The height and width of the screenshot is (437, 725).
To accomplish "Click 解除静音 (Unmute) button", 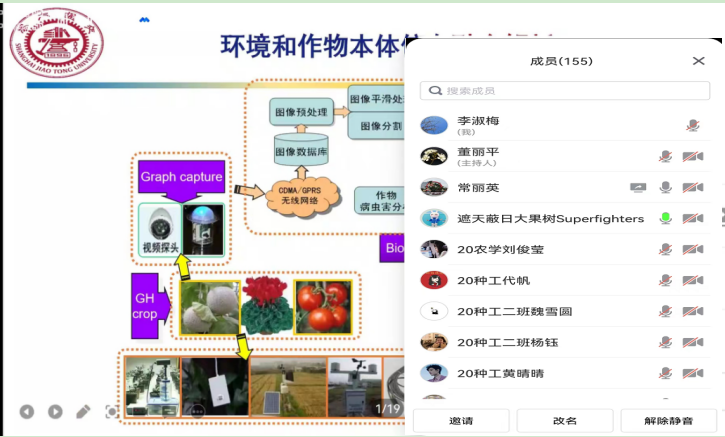I will (x=668, y=421).
